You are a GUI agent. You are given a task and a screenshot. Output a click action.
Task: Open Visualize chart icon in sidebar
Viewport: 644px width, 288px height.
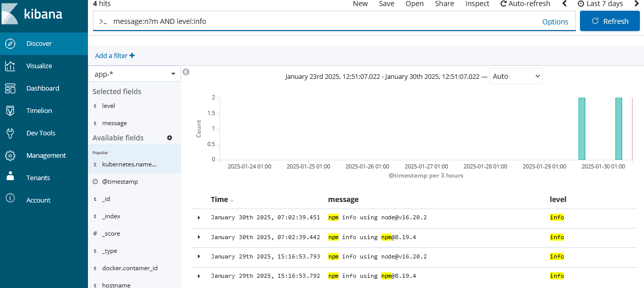pyautogui.click(x=10, y=66)
